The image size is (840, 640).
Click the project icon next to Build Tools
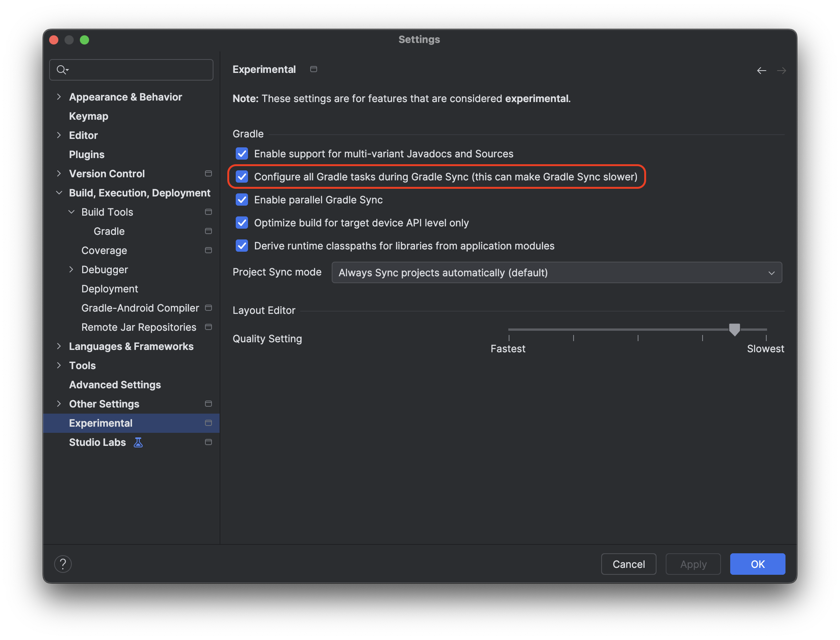click(x=208, y=212)
